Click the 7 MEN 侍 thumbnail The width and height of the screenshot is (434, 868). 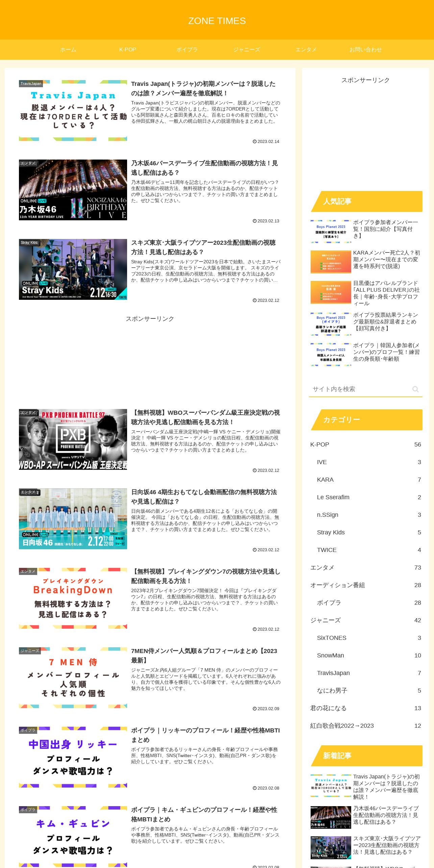click(x=73, y=678)
